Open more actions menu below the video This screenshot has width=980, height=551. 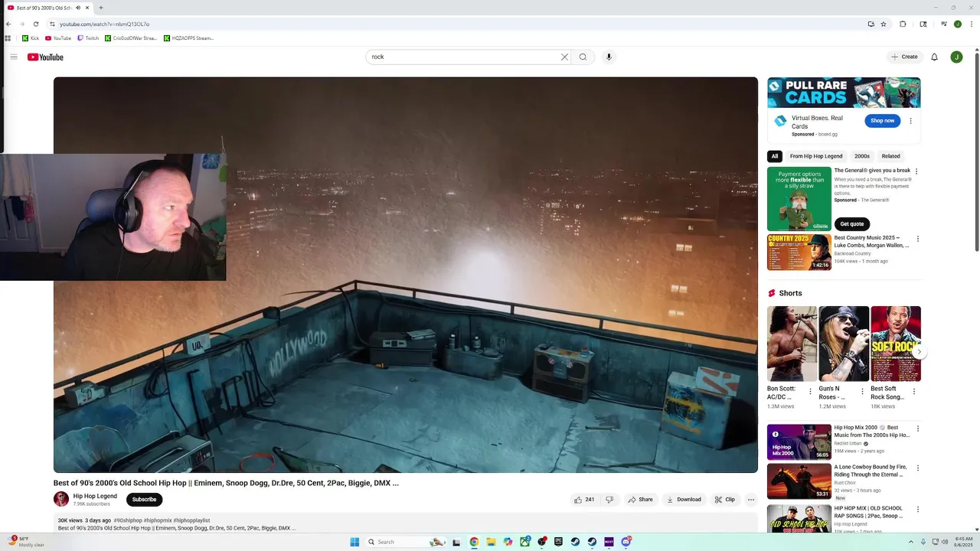pyautogui.click(x=751, y=500)
